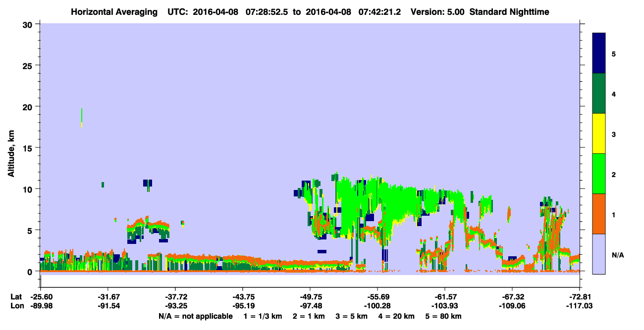Image resolution: width=644 pixels, height=330 pixels.
Task: Click longitude value '-89.98'
Action: pos(41,306)
